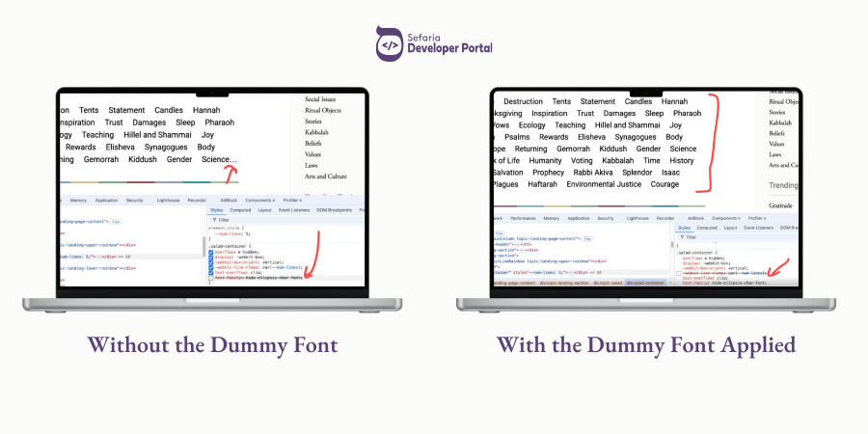The width and height of the screenshot is (868, 434).
Task: Click the Filter funnel icon in right laptop
Action: pyautogui.click(x=682, y=237)
